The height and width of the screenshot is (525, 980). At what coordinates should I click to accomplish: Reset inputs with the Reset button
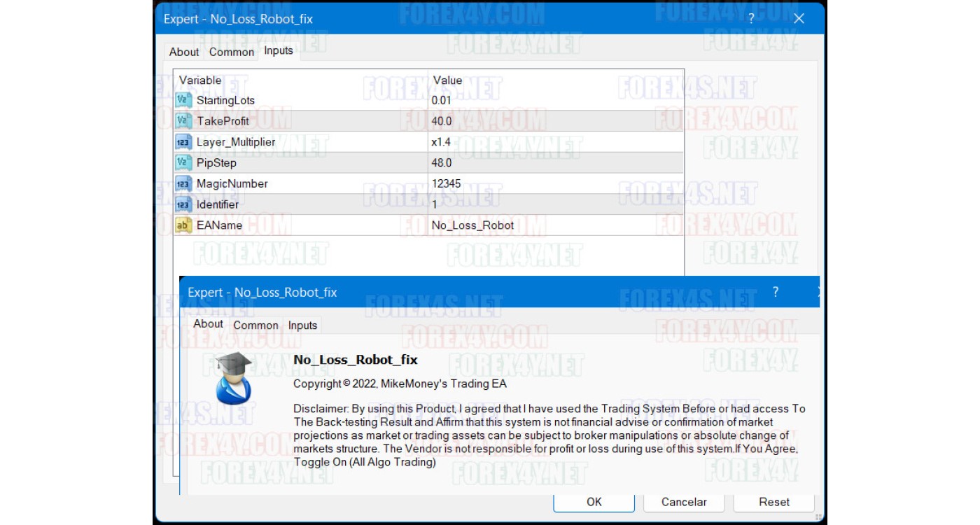(773, 502)
